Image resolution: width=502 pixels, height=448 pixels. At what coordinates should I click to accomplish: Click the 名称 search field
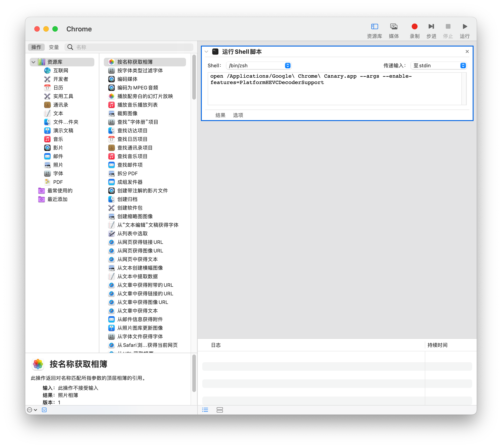point(129,47)
